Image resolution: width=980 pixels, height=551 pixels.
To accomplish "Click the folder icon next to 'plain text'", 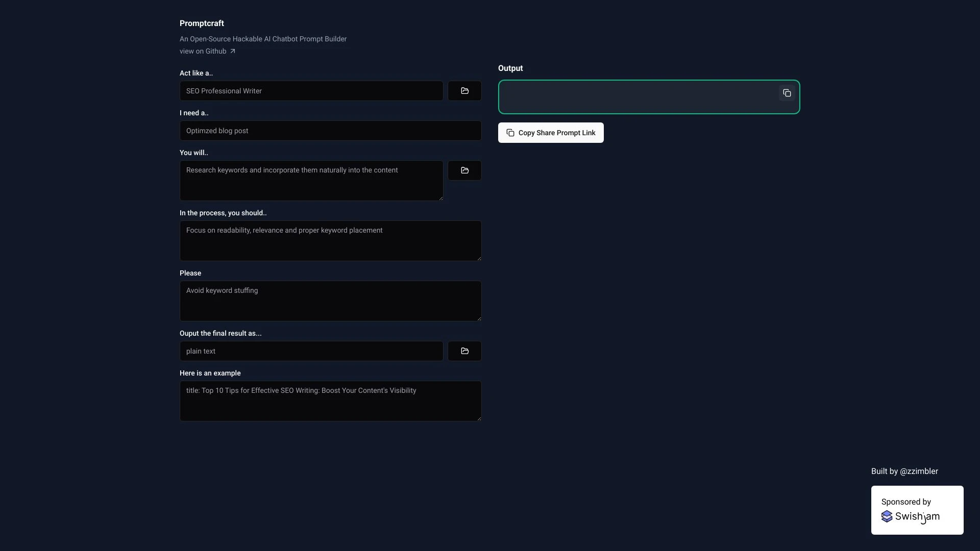I will (x=464, y=350).
